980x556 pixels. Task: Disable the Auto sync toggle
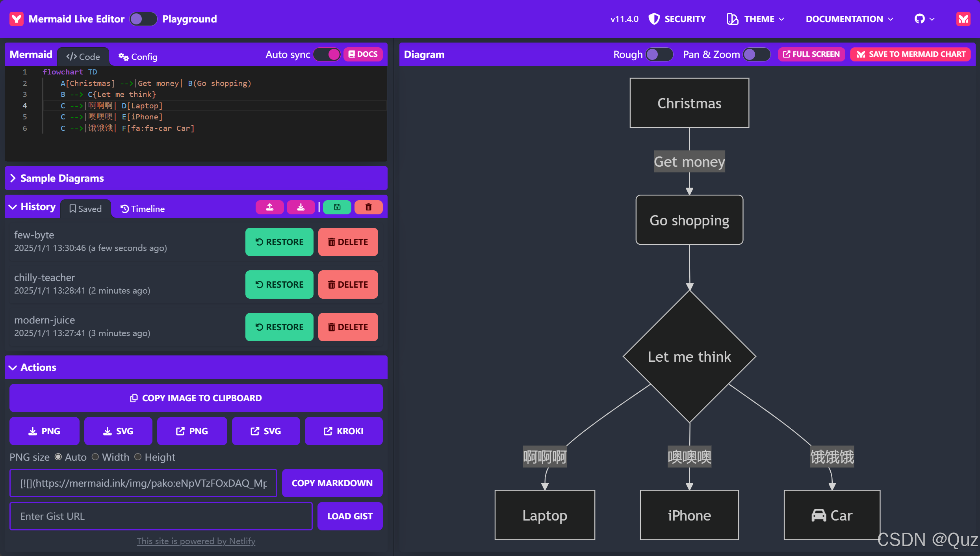pyautogui.click(x=327, y=54)
